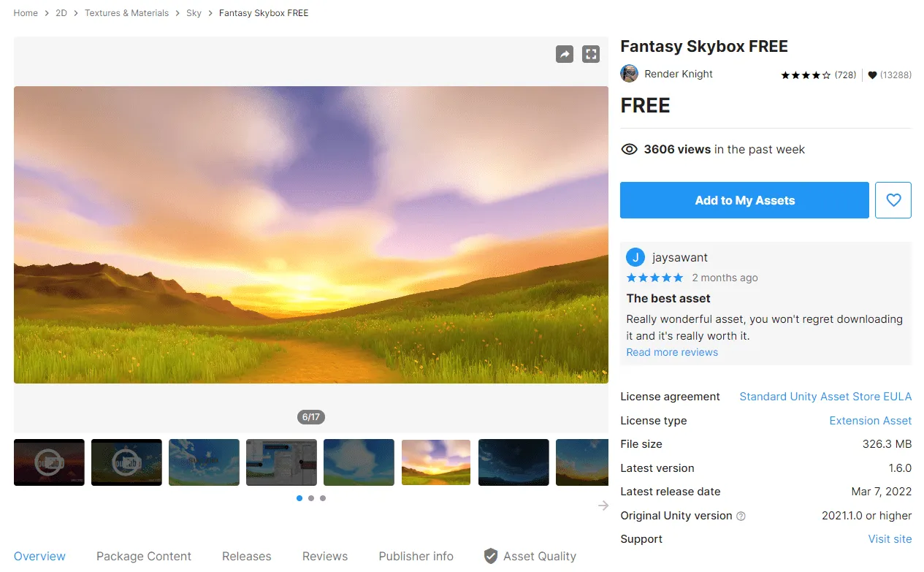
Task: Click the help icon next to Original Unity version
Action: pos(741,516)
